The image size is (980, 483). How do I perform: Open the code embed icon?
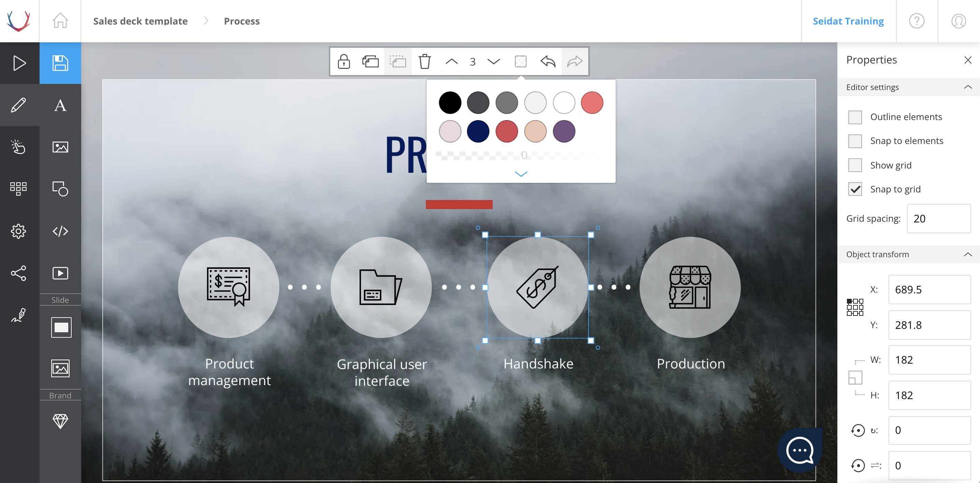(x=60, y=231)
